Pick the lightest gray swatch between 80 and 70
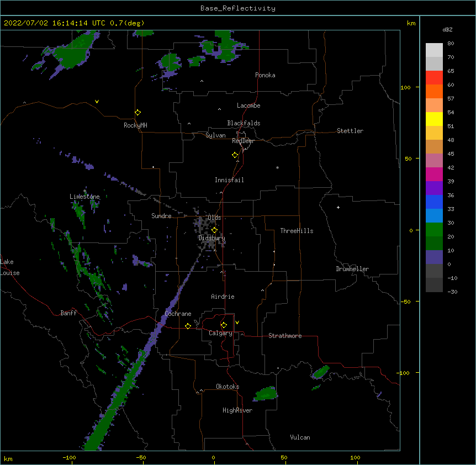476x465 pixels. [x=434, y=50]
